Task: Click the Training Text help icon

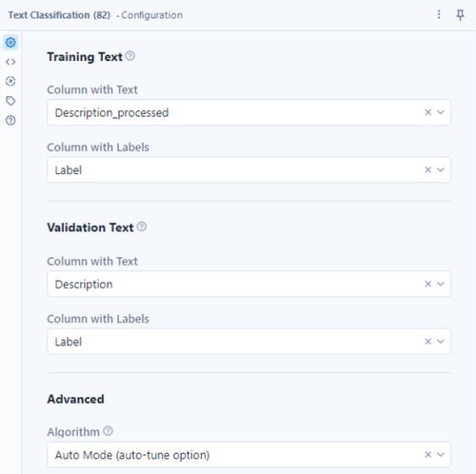Action: click(x=130, y=56)
